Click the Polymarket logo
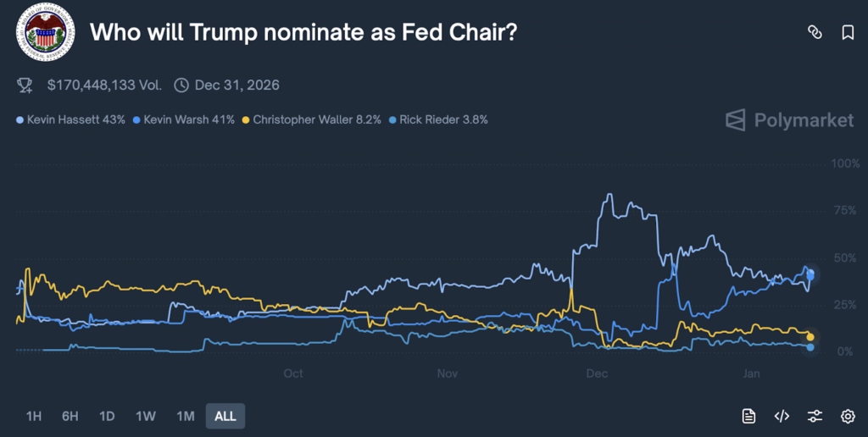Screen dimensions: 868x437 pyautogui.click(x=789, y=120)
